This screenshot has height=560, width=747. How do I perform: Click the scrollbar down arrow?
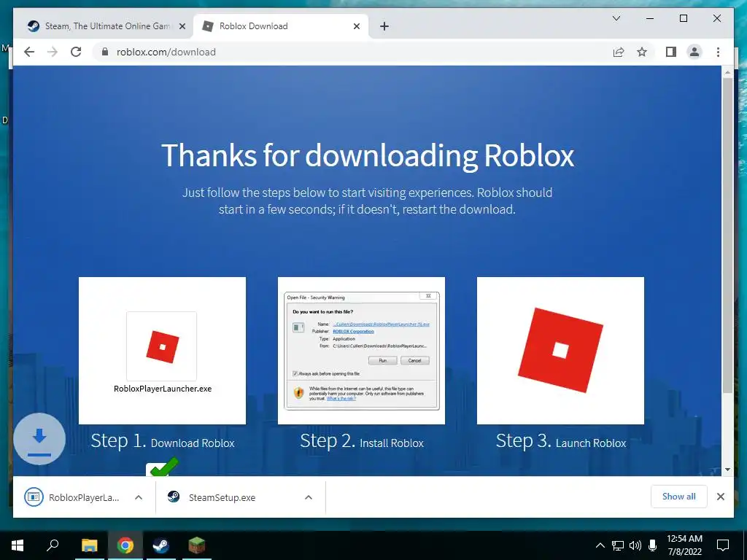[x=727, y=470]
